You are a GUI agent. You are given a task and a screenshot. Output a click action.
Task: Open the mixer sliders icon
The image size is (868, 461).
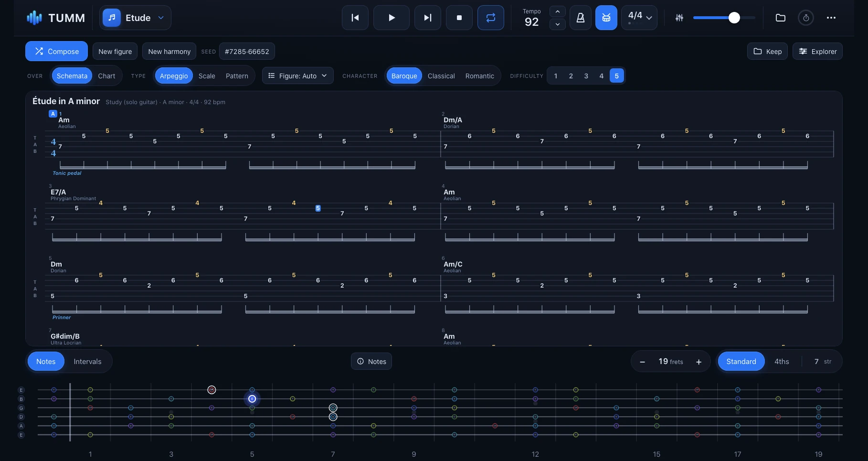(679, 18)
